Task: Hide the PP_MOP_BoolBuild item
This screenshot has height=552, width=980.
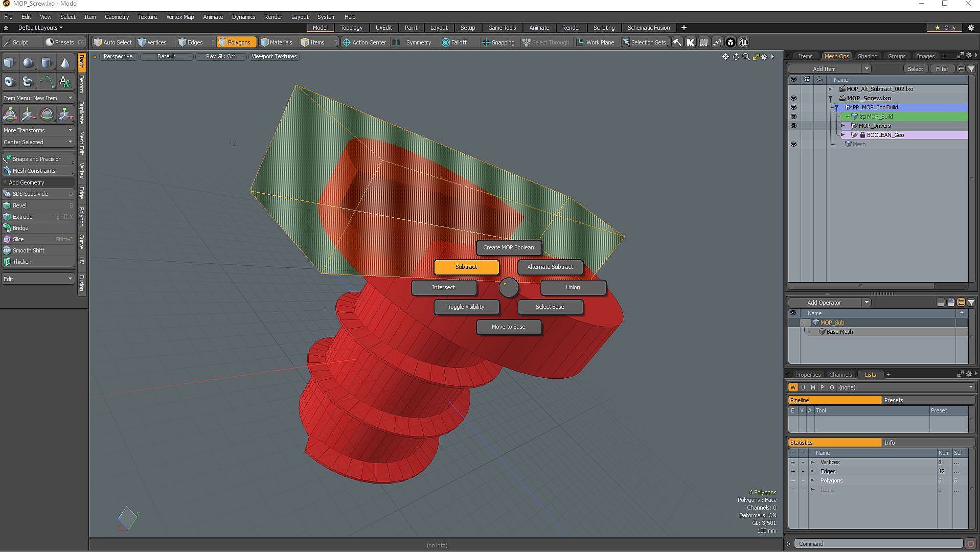Action: coord(793,107)
